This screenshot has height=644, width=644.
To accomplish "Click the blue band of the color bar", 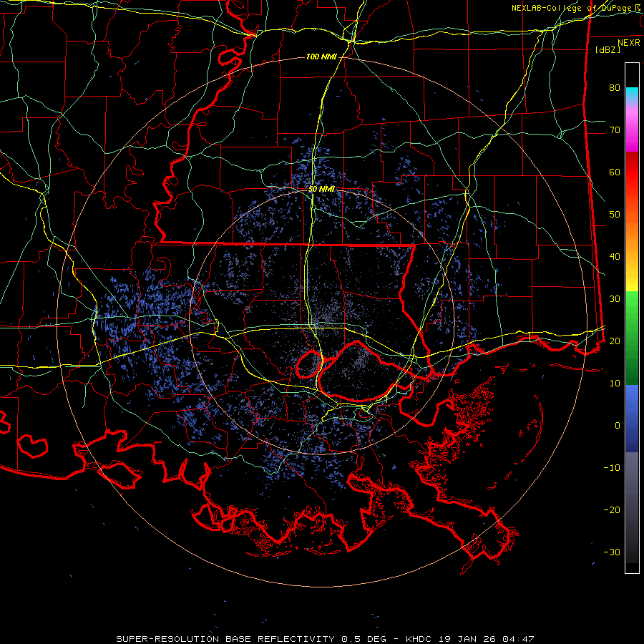I will pyautogui.click(x=632, y=419).
